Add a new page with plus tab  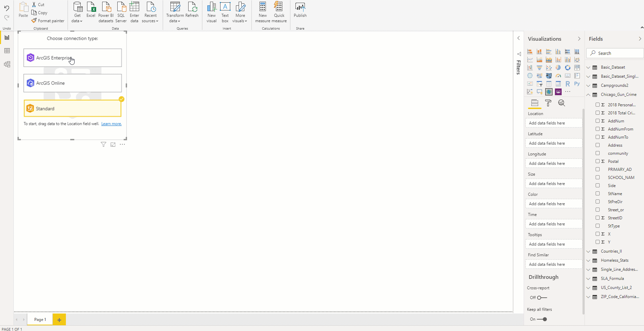coord(59,320)
